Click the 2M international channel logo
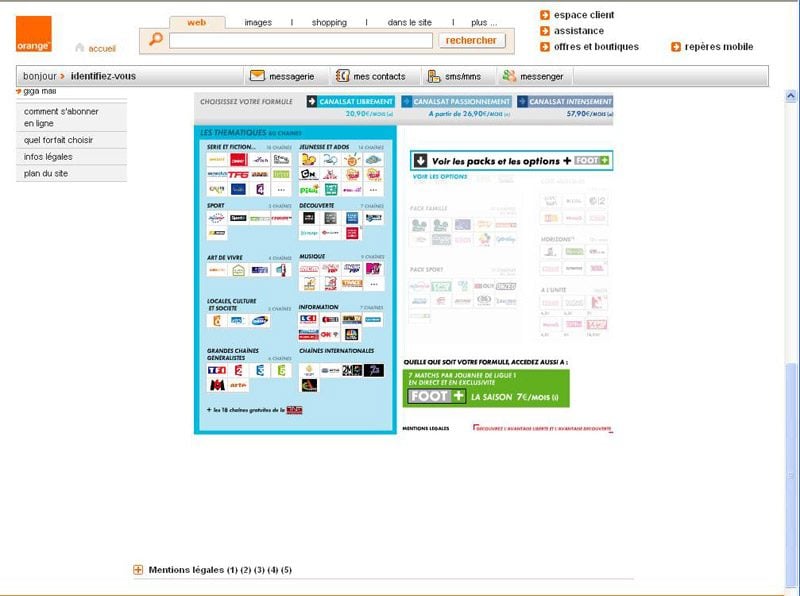Image resolution: width=800 pixels, height=596 pixels. [352, 370]
